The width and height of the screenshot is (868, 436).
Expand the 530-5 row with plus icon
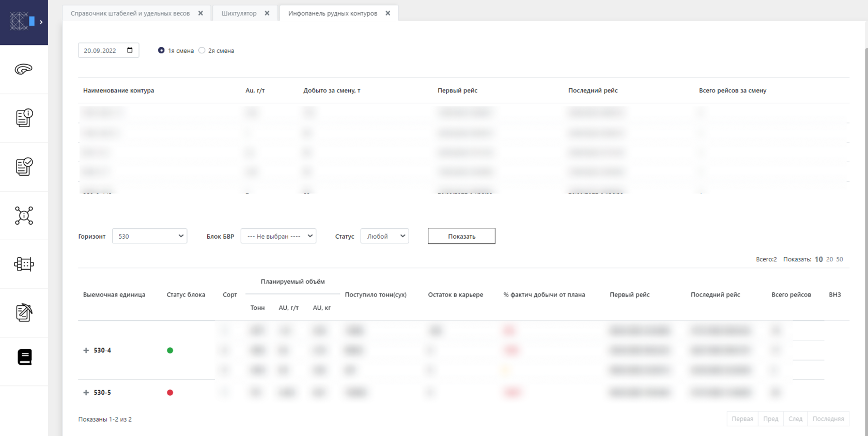click(x=86, y=393)
